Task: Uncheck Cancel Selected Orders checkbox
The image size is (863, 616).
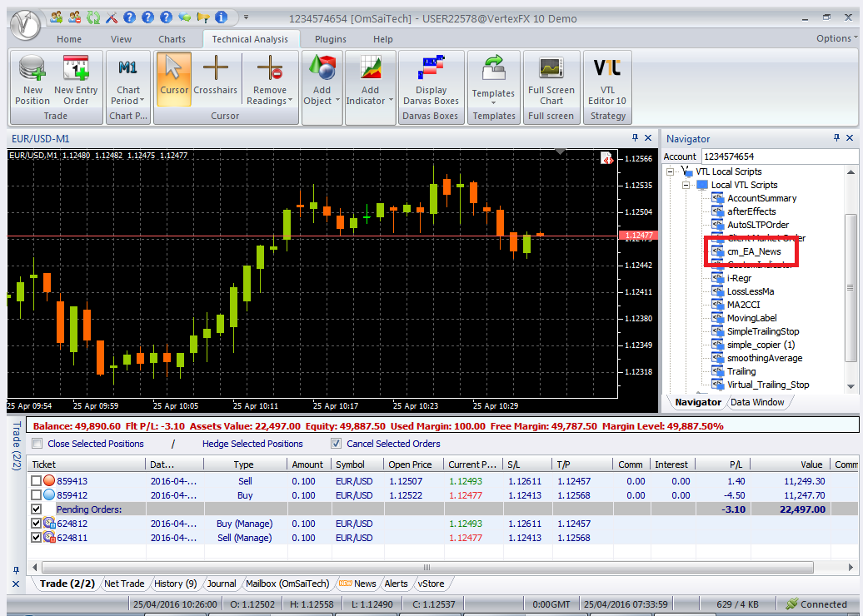Action: (x=337, y=444)
